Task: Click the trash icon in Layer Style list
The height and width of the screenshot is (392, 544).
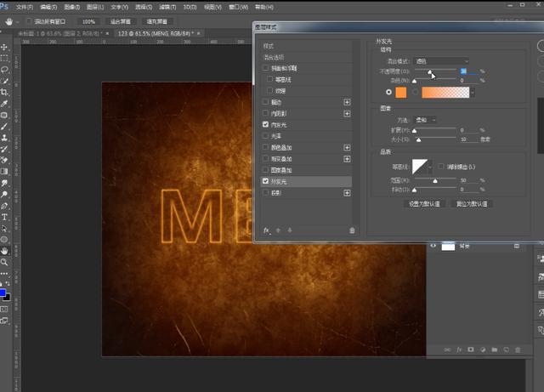Action: (352, 230)
